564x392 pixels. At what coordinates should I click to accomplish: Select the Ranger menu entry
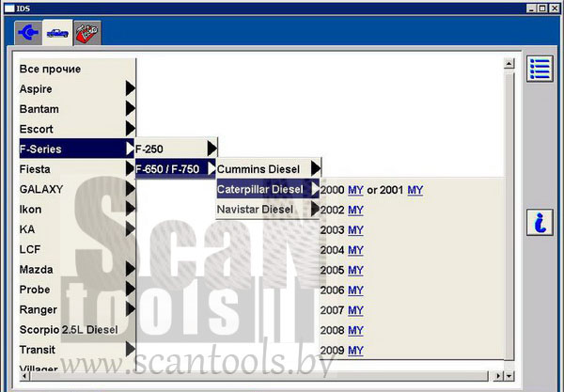[x=77, y=309]
